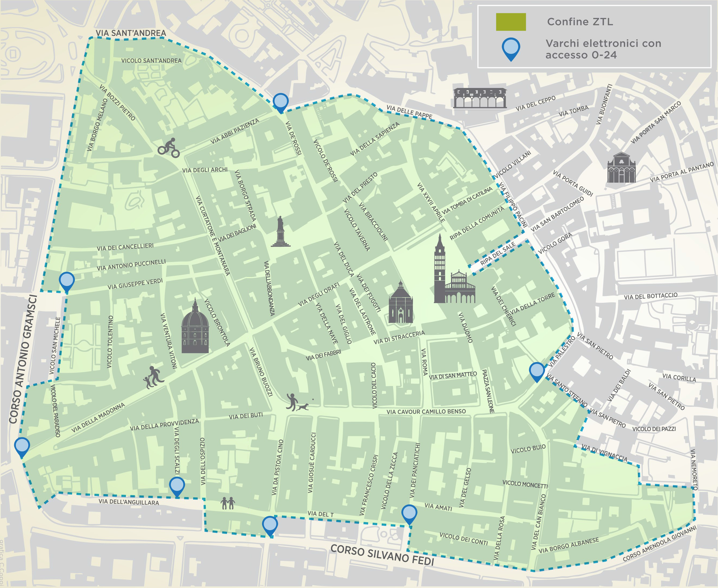The image size is (718, 588).
Task: Select the pin at Via della Madonna and Corso Gramsci
Action: (22, 447)
